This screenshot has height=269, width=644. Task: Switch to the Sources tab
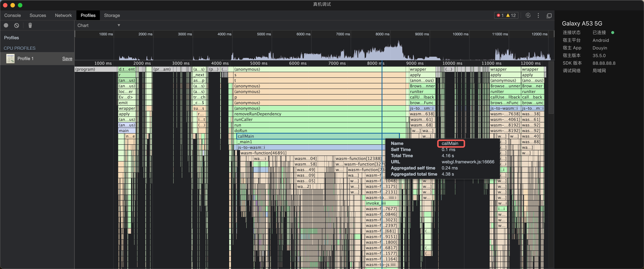tap(38, 15)
